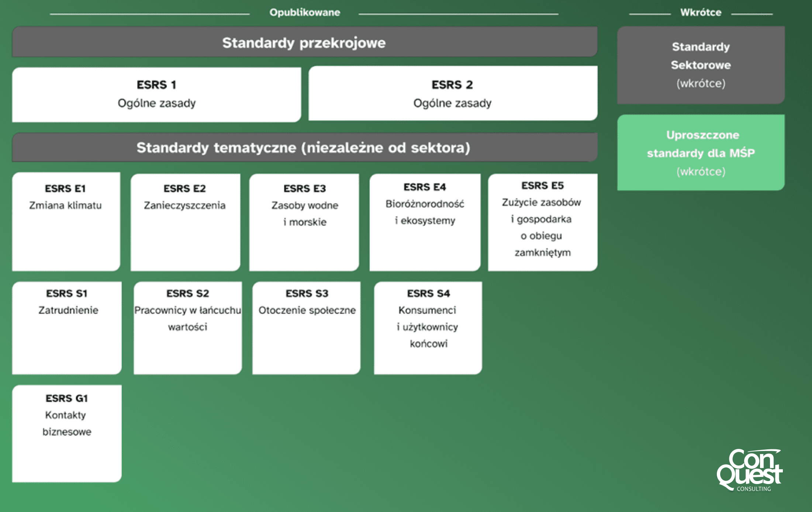
Task: Select the Standardy Sektorowe gray box
Action: (x=701, y=65)
